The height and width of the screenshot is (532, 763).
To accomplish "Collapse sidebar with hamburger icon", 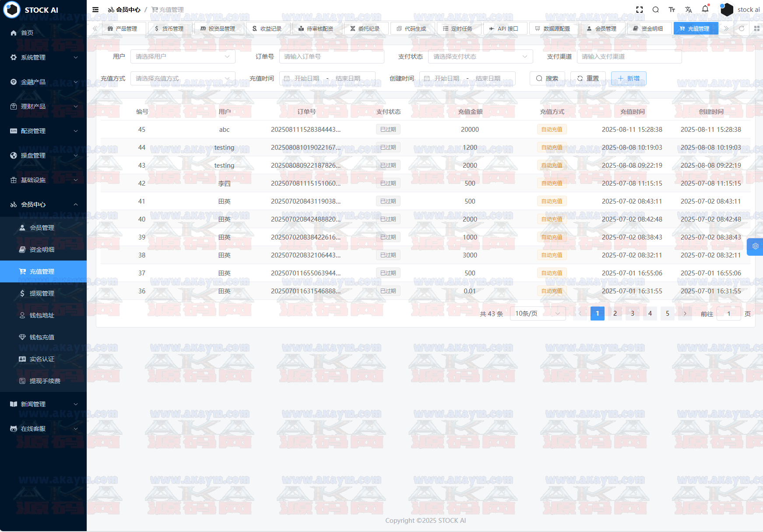I will pos(95,10).
